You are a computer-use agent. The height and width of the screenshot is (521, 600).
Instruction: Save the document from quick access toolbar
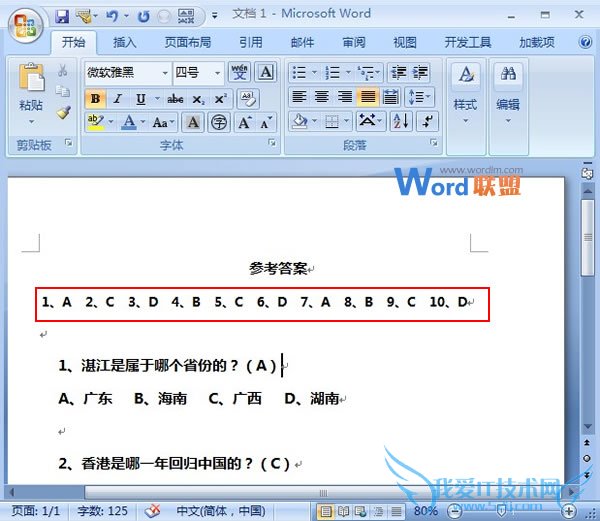tap(62, 16)
